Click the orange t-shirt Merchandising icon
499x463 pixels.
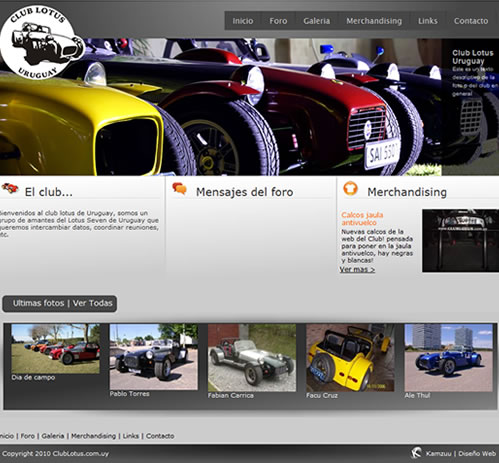point(350,188)
